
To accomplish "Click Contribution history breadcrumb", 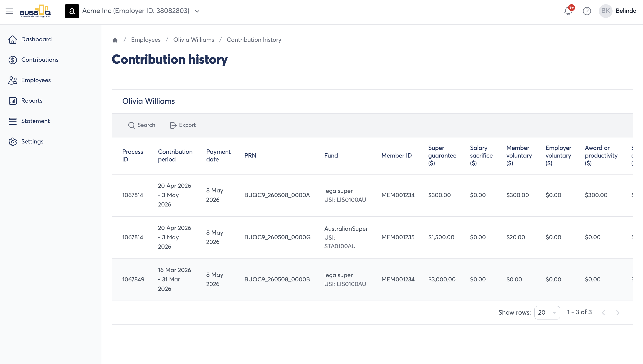I will point(254,40).
